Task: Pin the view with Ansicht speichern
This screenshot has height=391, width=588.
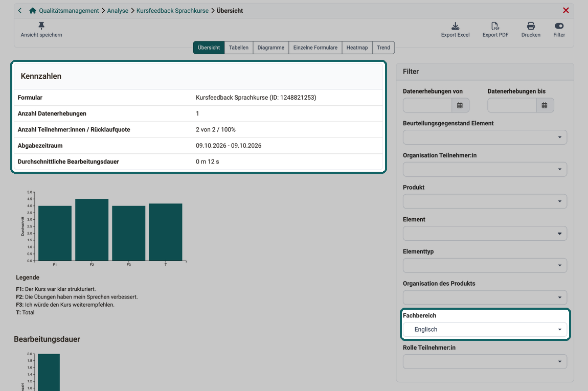Action: point(41,30)
